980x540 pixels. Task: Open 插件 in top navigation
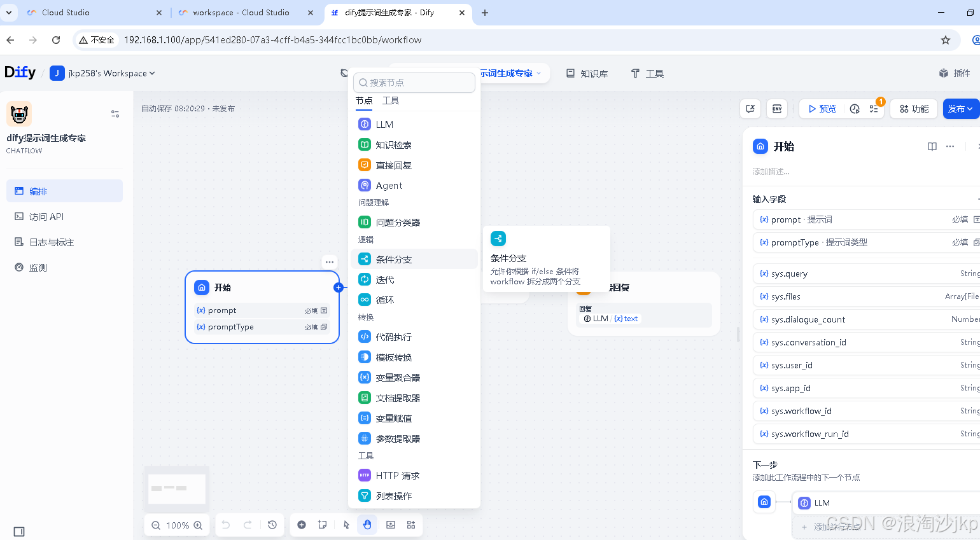(x=955, y=73)
